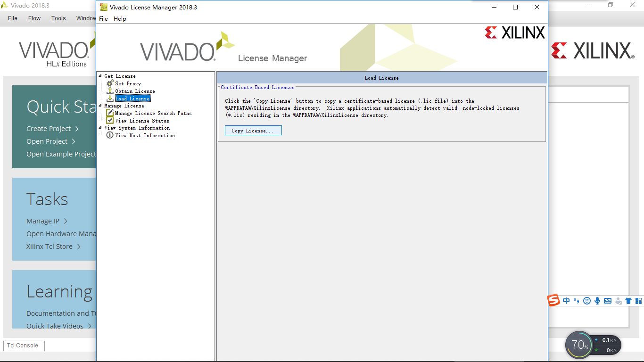The image size is (644, 362).
Task: Open the Sogou soft keyboard toggle
Action: point(607,301)
